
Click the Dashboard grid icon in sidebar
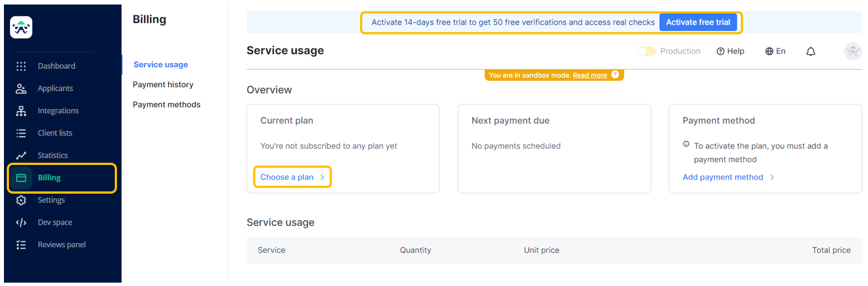coord(21,66)
